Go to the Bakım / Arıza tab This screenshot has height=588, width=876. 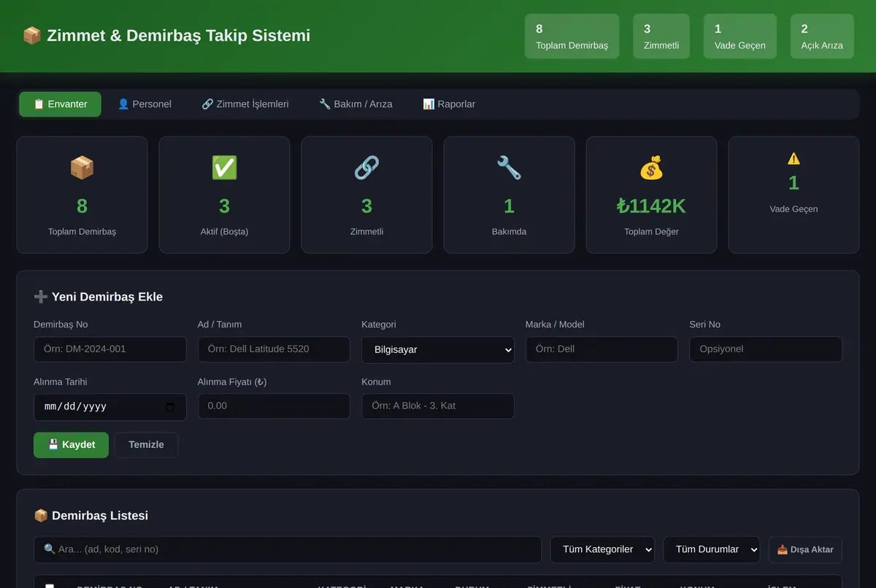(356, 104)
